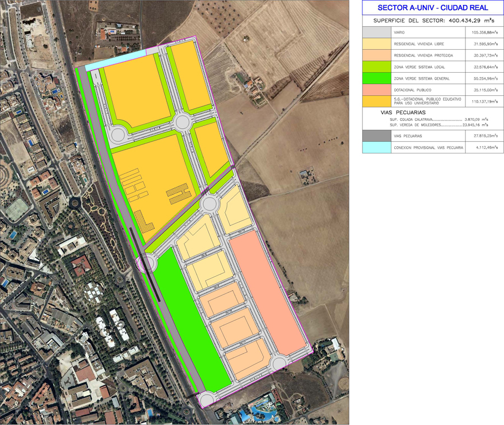This screenshot has height=425, width=504.
Task: Select the cyan Conexion Provisional Vias Pecuaria swatch
Action: [377, 147]
